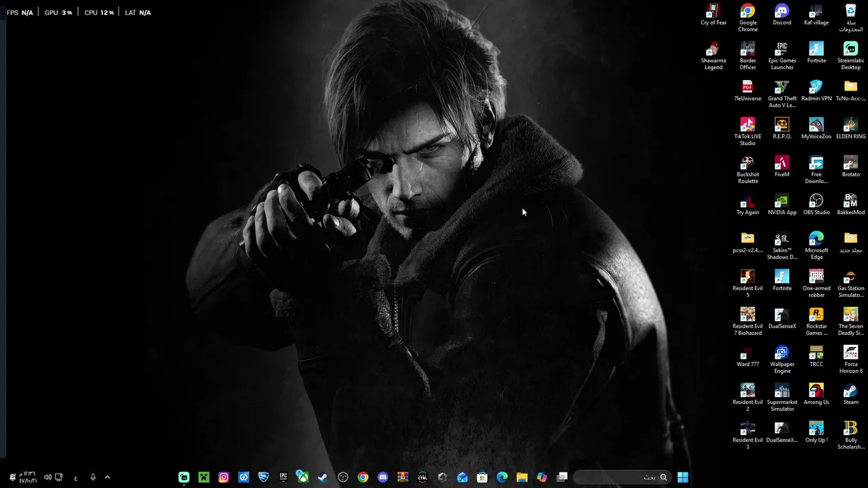Image resolution: width=868 pixels, height=488 pixels.
Task: Open TRCC desktop shortcut
Action: (x=816, y=357)
